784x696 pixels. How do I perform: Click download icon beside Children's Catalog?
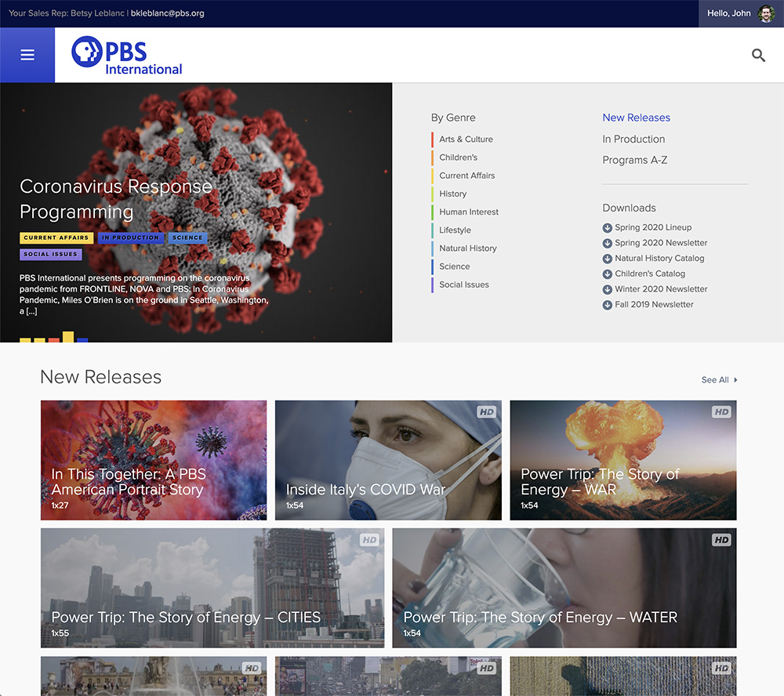point(607,274)
